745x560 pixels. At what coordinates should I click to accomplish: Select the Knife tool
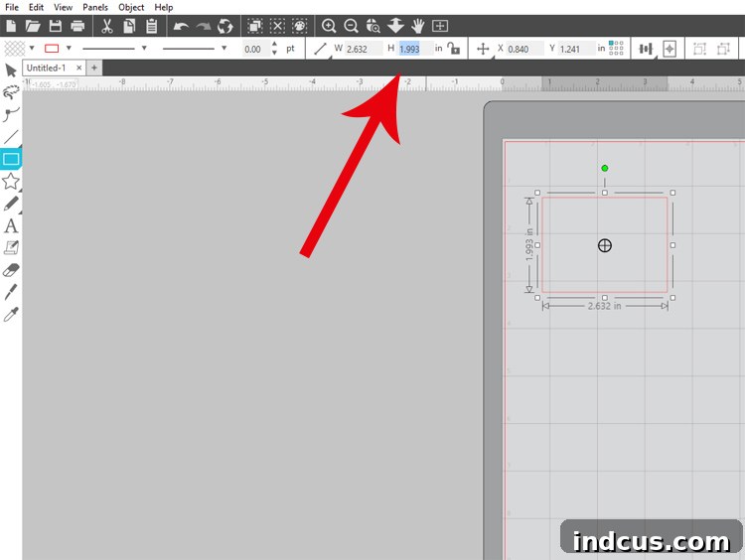pyautogui.click(x=11, y=292)
